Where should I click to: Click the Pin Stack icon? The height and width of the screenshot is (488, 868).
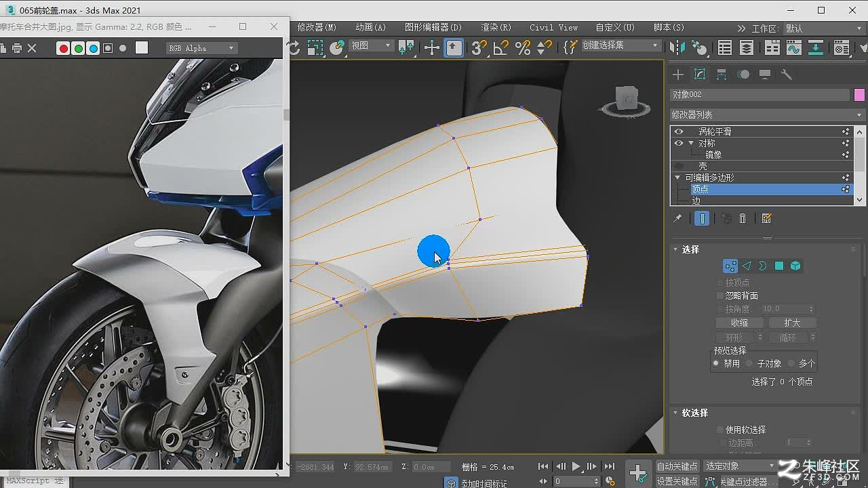[677, 218]
